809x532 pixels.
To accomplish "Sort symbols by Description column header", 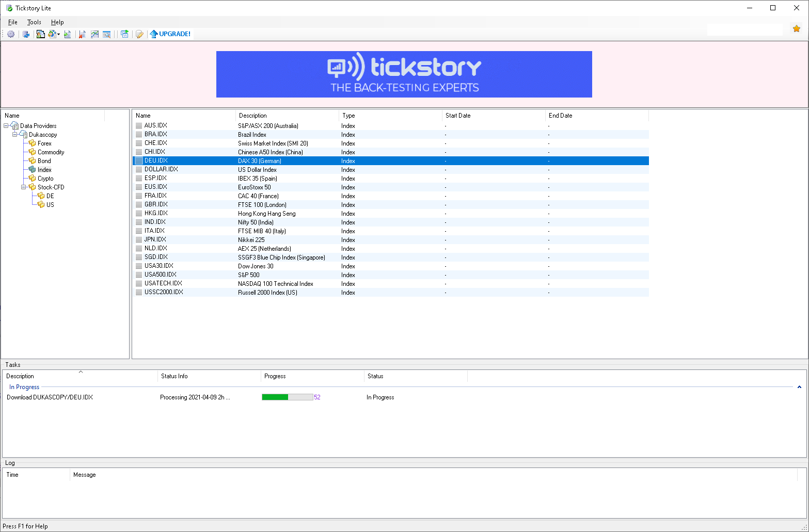I will [287, 116].
